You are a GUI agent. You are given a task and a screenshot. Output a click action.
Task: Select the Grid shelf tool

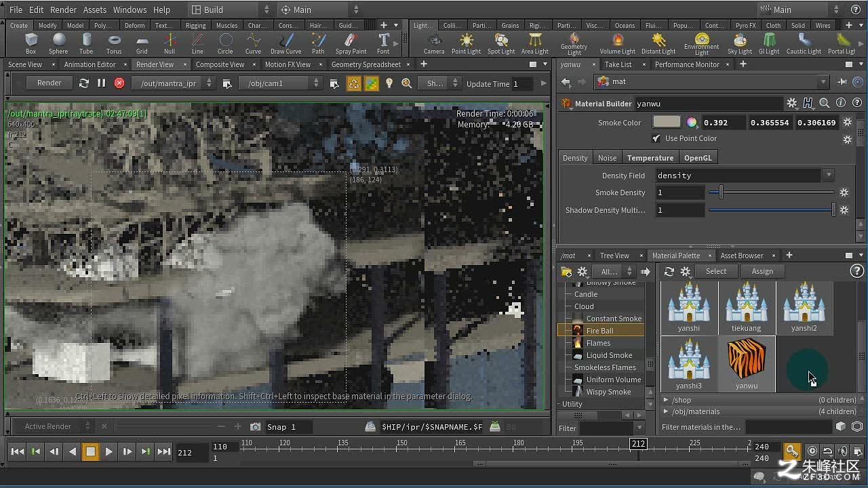(x=142, y=43)
